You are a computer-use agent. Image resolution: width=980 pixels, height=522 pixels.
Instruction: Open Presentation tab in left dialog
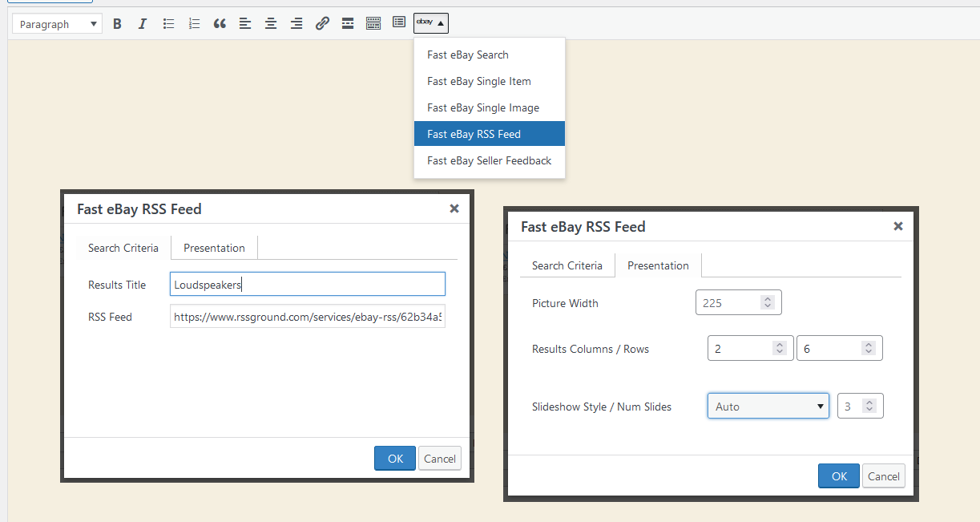point(215,248)
